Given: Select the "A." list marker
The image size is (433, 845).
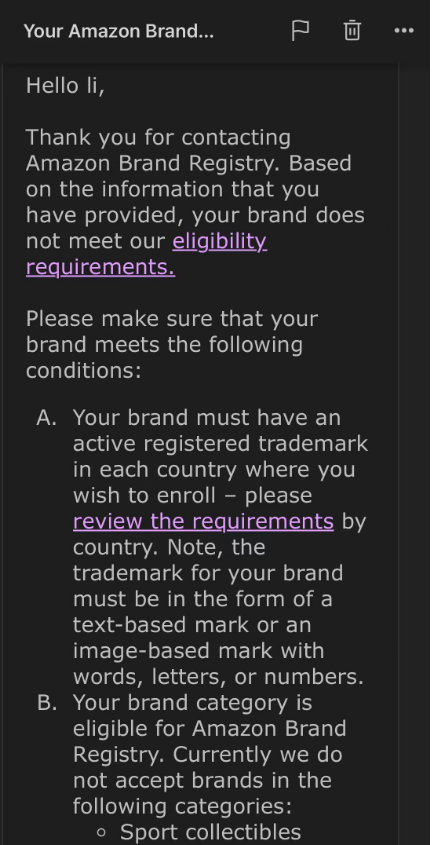Looking at the screenshot, I should tap(47, 418).
